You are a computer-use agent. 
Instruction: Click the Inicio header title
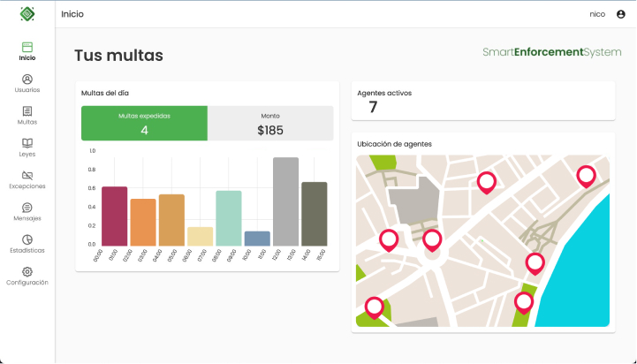[72, 14]
